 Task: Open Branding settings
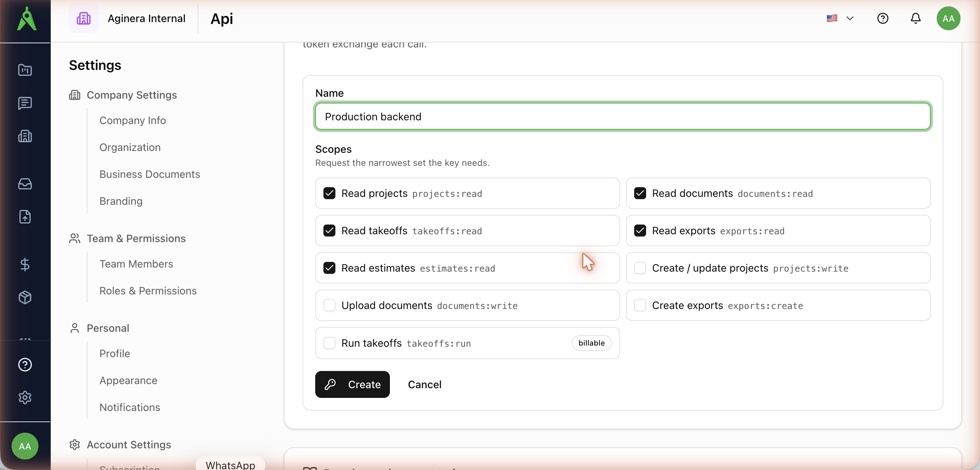121,201
